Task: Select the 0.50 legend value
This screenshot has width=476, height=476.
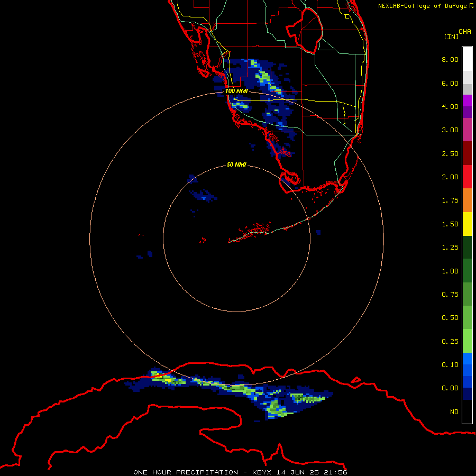Action: point(450,318)
